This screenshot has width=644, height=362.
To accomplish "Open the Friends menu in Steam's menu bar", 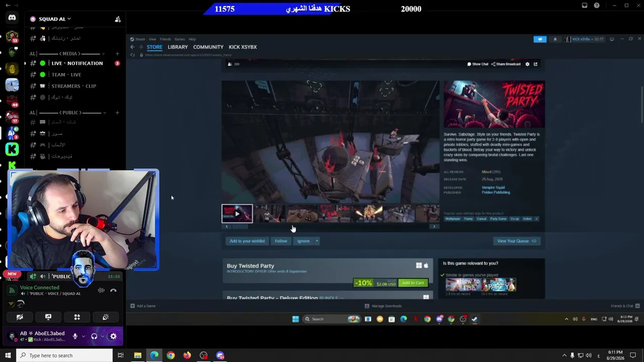I will pos(165,39).
